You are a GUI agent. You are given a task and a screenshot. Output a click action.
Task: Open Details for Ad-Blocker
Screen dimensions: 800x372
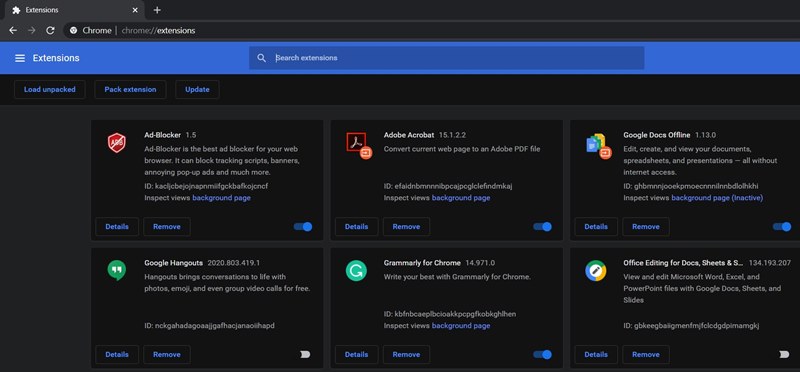pyautogui.click(x=117, y=227)
